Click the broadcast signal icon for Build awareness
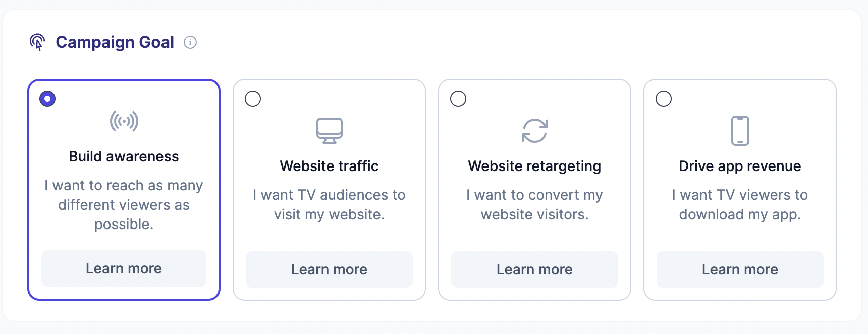868x334 pixels. click(124, 121)
